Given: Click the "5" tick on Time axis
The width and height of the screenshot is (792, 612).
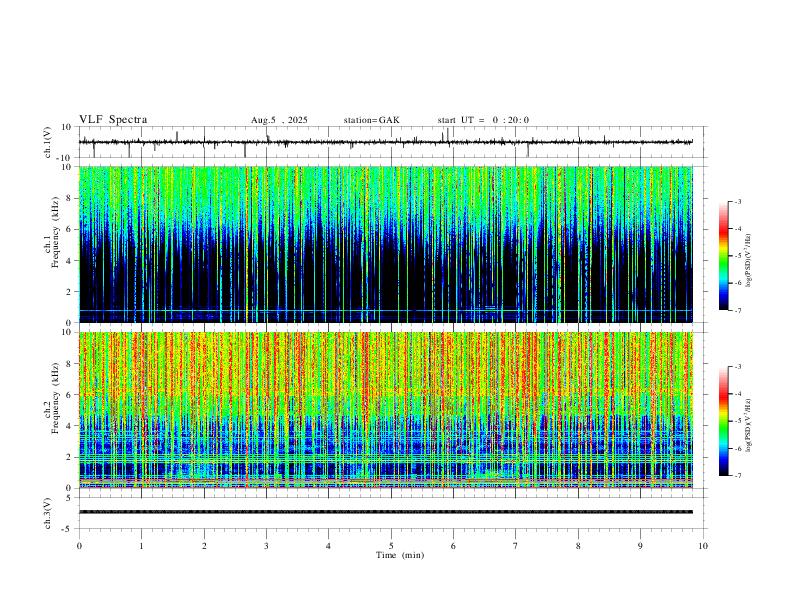Looking at the screenshot, I should click(391, 546).
